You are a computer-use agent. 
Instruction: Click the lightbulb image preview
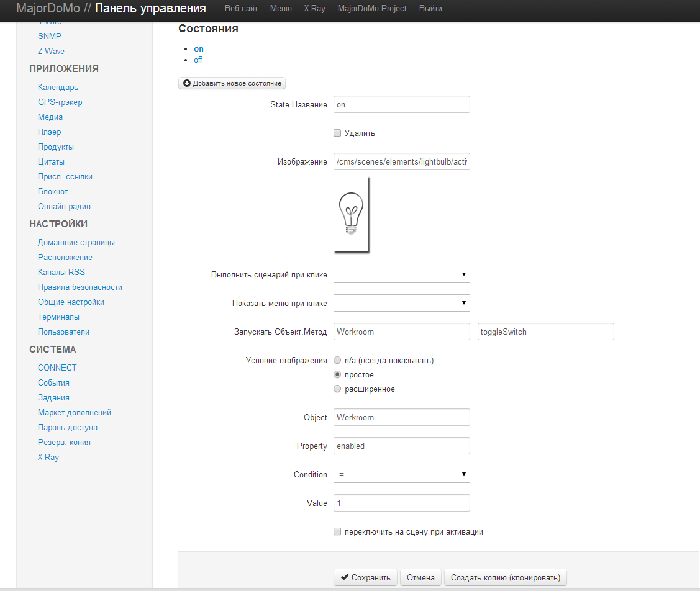[352, 214]
